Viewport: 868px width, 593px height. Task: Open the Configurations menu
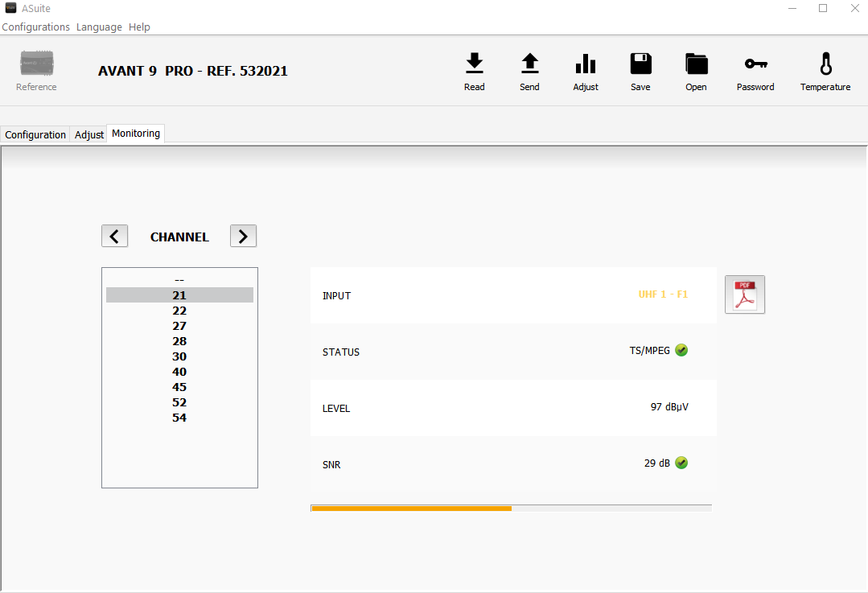(36, 27)
